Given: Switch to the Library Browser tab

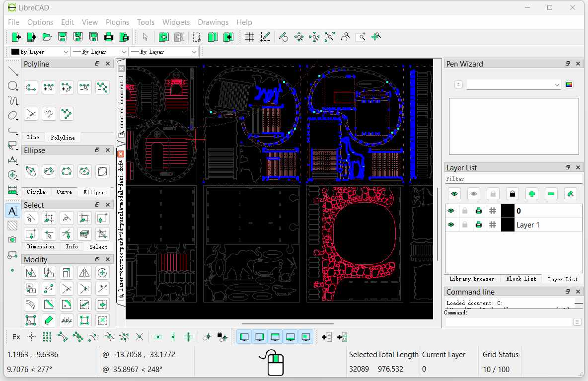Looking at the screenshot, I should pos(472,279).
